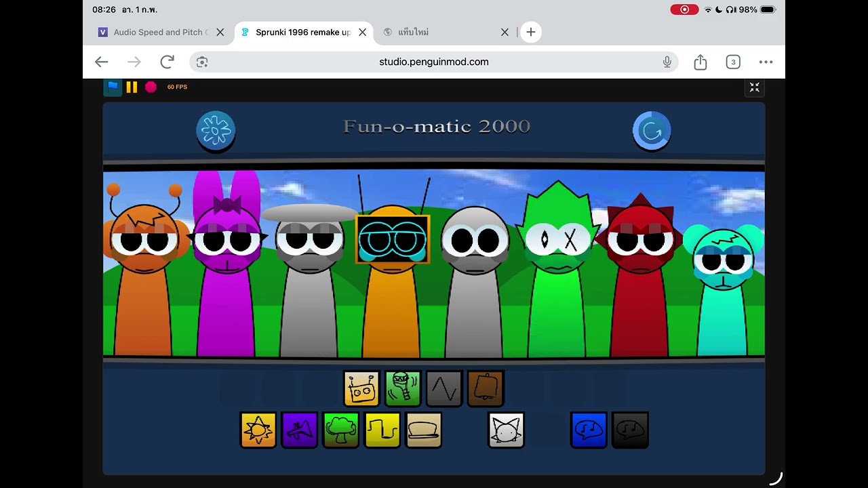Exit fullscreen mode of the stage
The height and width of the screenshot is (488, 868).
pyautogui.click(x=754, y=87)
